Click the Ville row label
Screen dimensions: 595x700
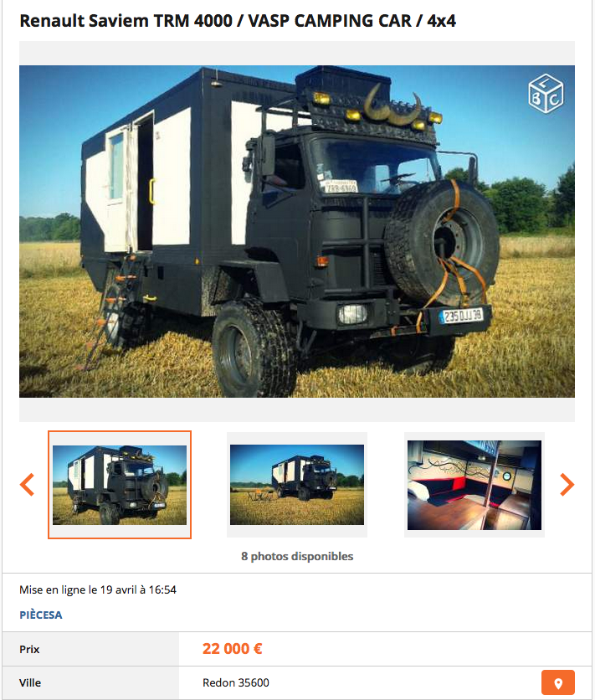click(x=30, y=682)
